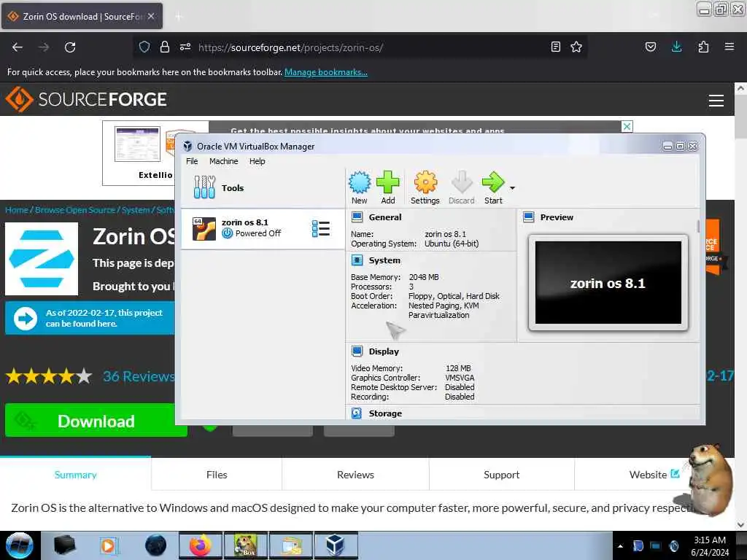The height and width of the screenshot is (560, 747).
Task: Switch to the Support tab
Action: point(502,475)
